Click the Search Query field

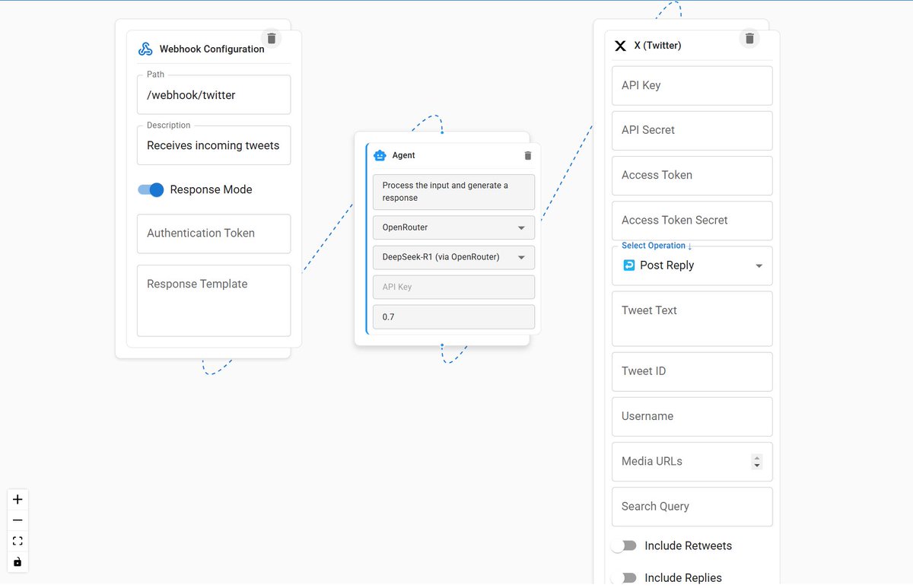coord(692,507)
